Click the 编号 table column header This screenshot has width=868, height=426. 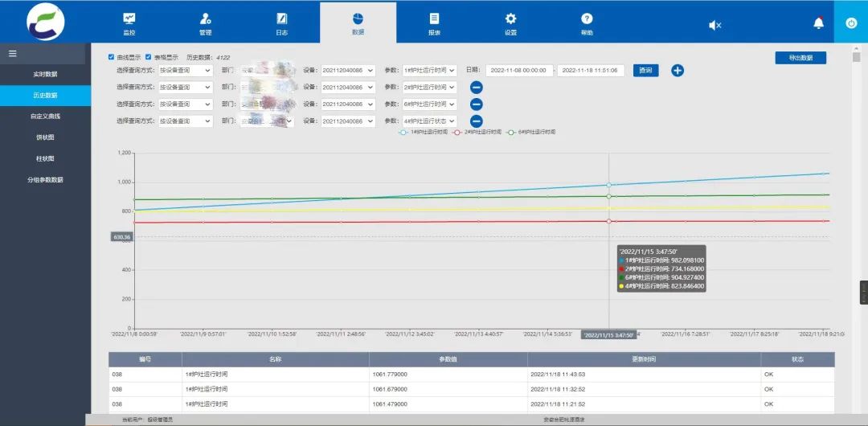145,359
